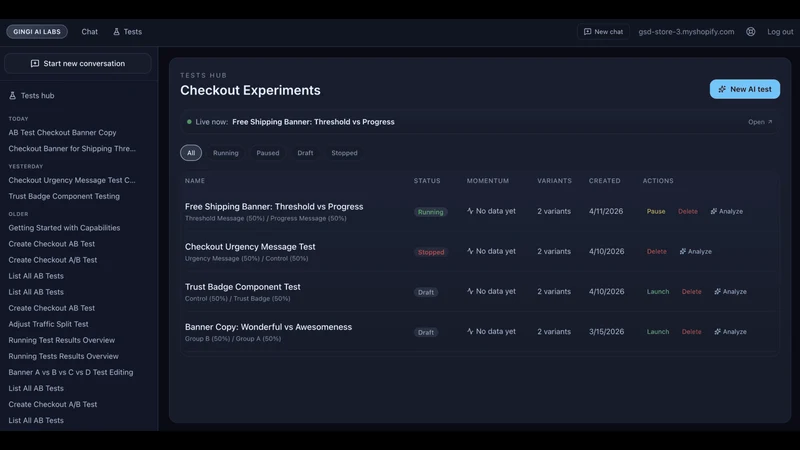Click the momentum pulse icon for Trust Badge test
800x450 pixels.
[470, 291]
